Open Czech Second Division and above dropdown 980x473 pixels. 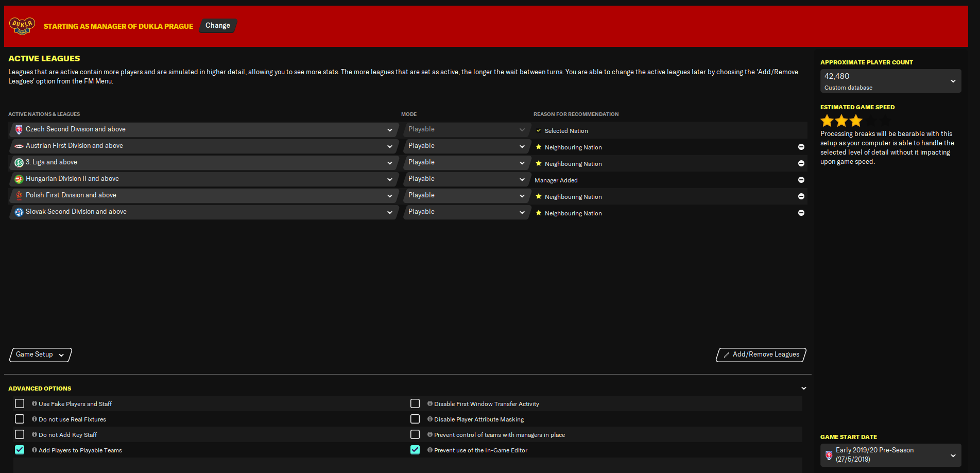click(204, 130)
